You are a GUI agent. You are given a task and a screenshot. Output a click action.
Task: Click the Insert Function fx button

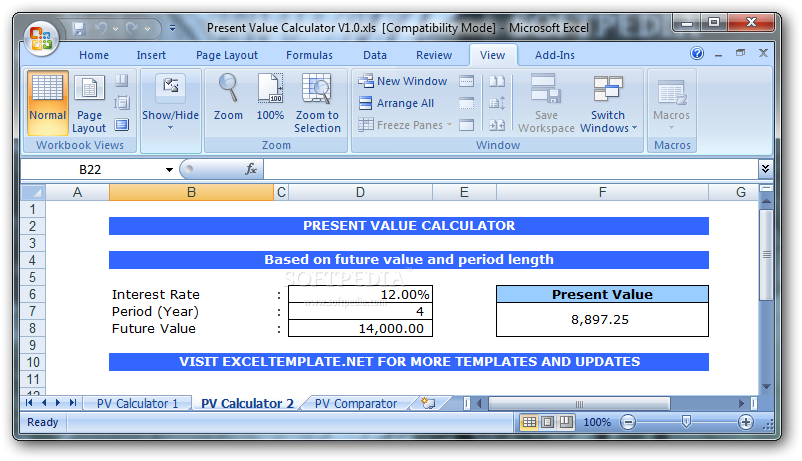[251, 169]
